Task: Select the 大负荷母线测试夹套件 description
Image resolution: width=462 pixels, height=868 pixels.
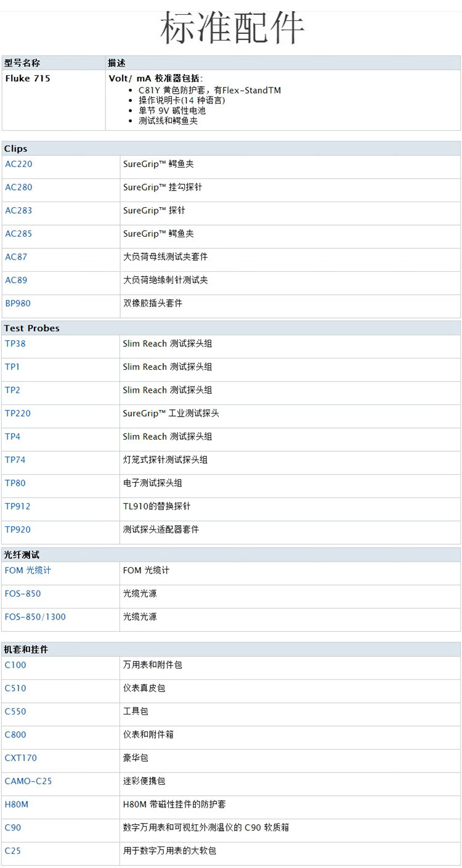Action: click(165, 257)
